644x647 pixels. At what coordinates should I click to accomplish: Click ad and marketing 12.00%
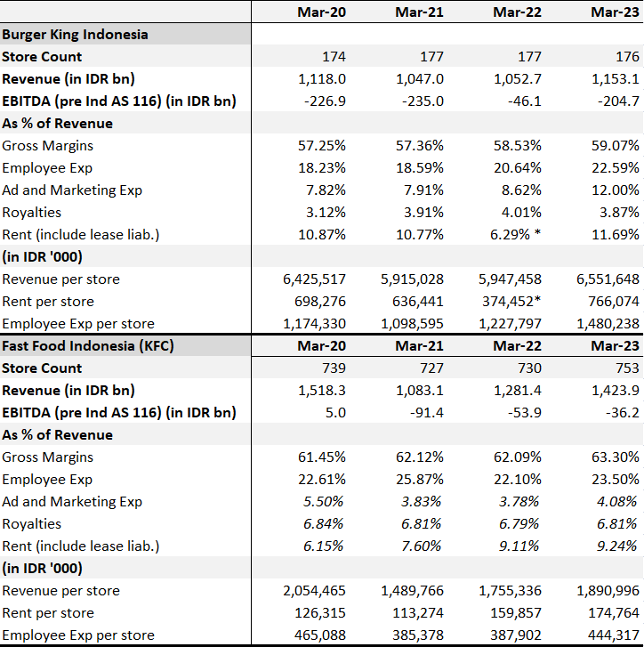(x=616, y=190)
